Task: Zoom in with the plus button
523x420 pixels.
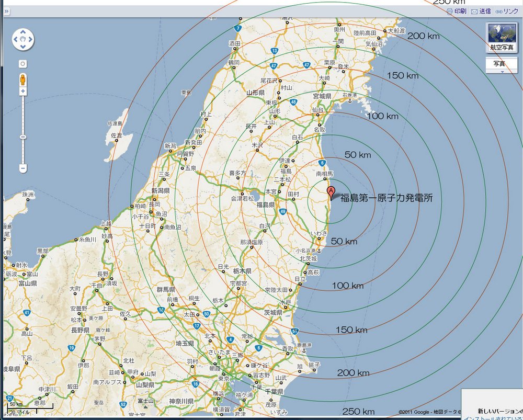Action: [22, 91]
